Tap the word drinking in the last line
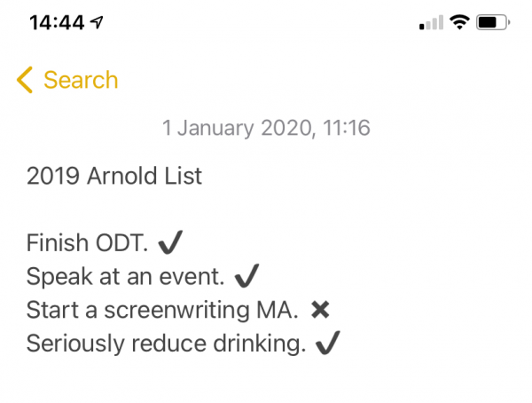Image resolution: width=532 pixels, height=403 pixels. point(260,344)
